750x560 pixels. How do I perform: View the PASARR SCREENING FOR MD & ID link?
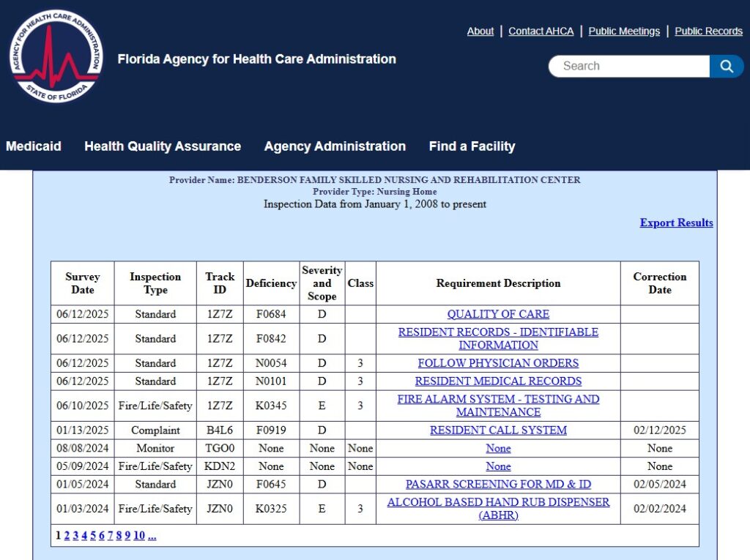point(498,485)
